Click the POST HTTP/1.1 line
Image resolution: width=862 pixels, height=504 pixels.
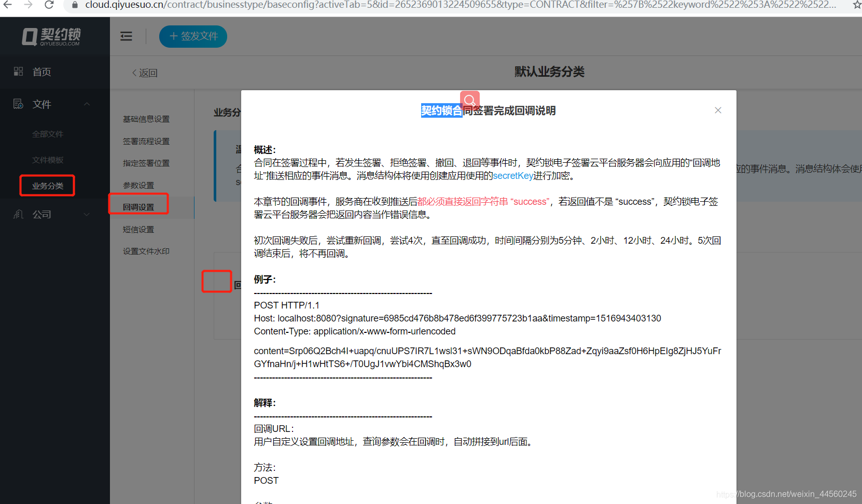287,305
